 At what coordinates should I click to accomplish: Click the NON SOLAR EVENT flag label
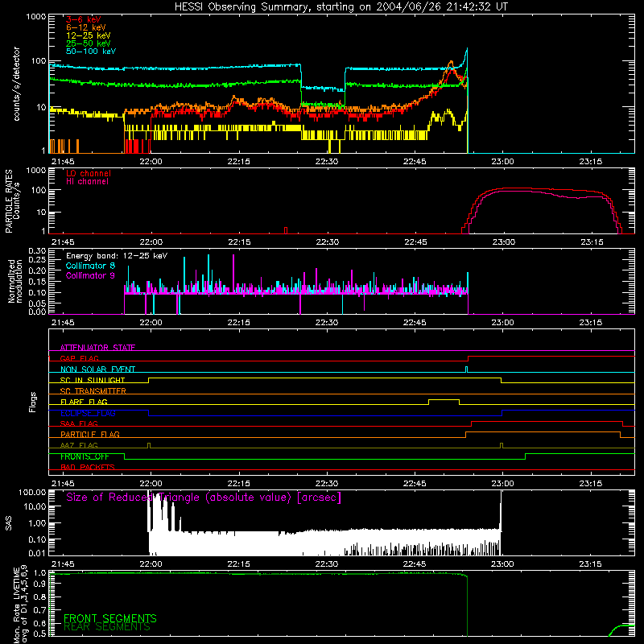point(97,369)
